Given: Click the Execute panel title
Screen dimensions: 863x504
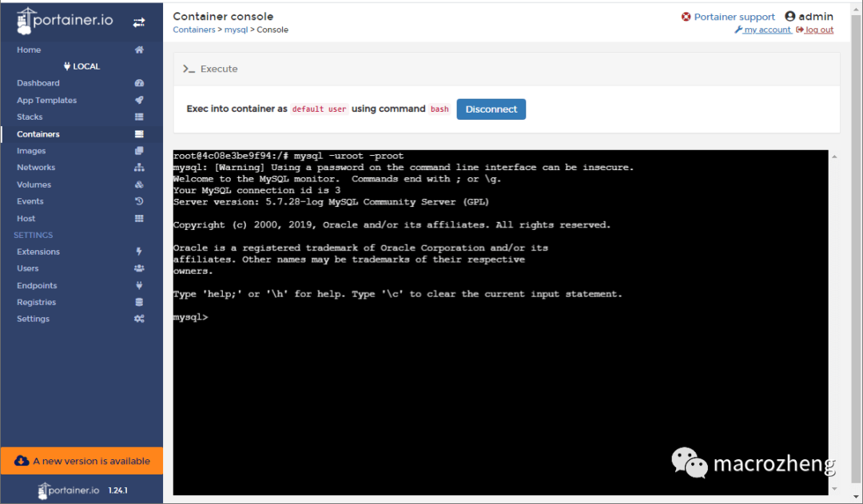Looking at the screenshot, I should [x=219, y=69].
